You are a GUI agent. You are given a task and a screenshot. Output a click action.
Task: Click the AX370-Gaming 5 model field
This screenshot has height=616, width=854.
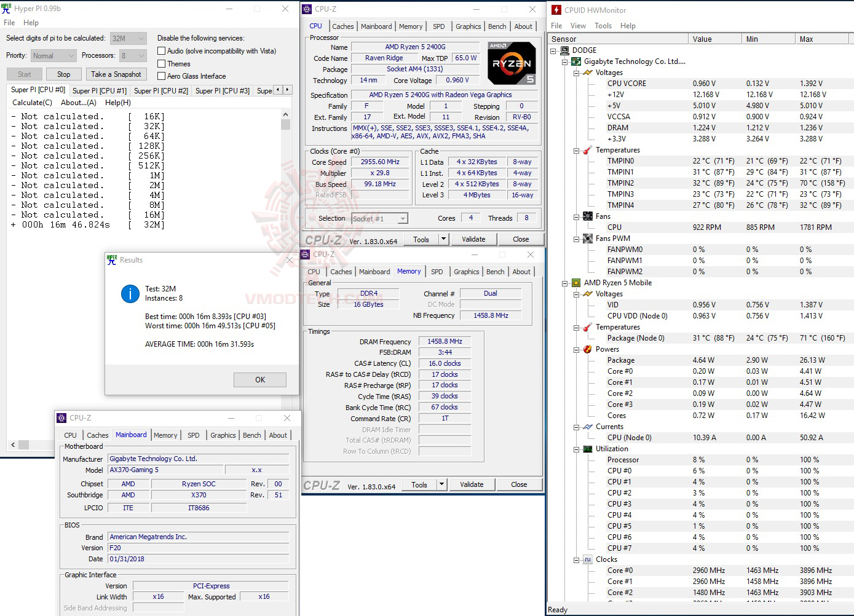tap(165, 470)
